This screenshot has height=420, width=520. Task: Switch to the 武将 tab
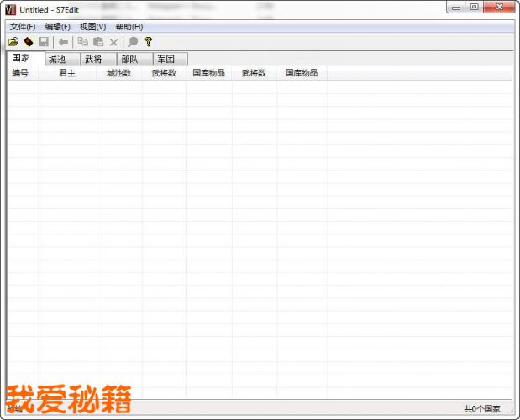[93, 60]
